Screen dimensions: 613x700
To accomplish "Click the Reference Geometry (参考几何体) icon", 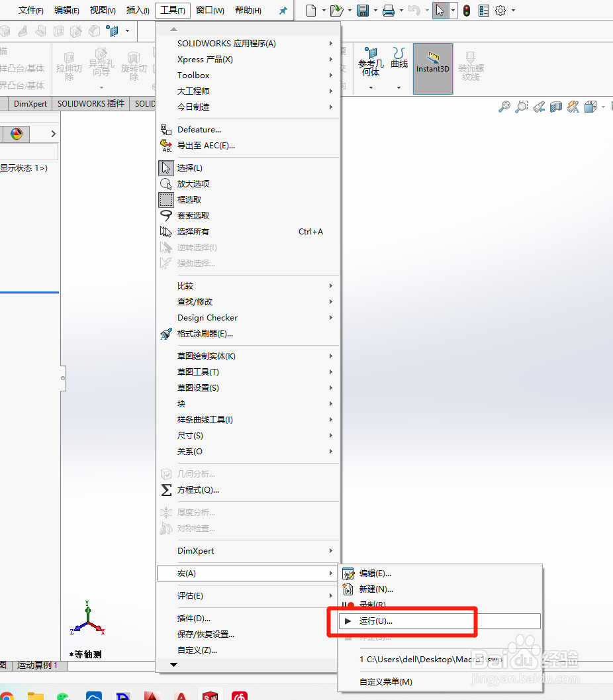I will (x=371, y=62).
